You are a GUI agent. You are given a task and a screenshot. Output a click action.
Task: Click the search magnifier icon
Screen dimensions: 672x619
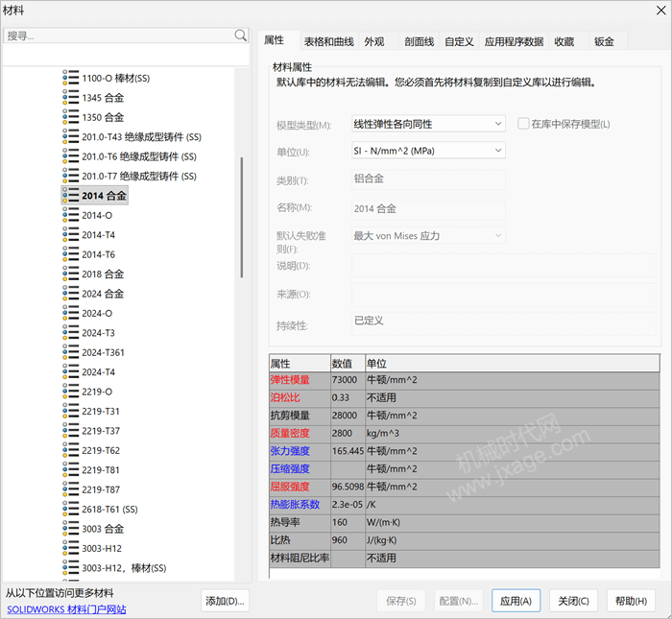(x=241, y=36)
